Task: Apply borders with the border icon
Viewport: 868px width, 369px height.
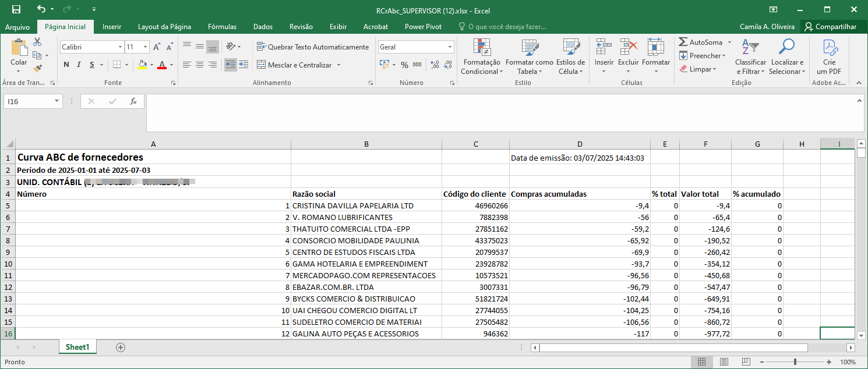Action: [117, 65]
